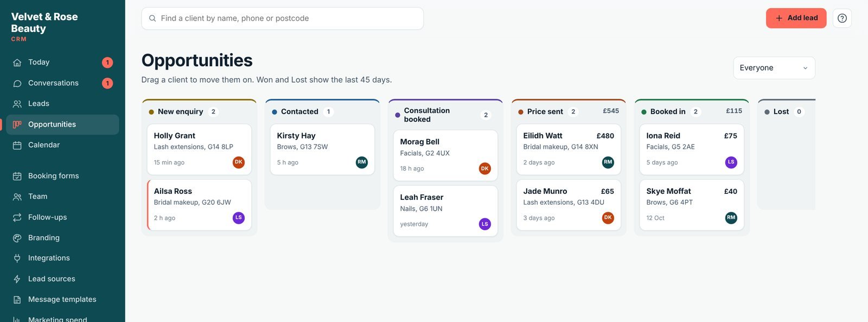Click the Today home icon
Image resolution: width=868 pixels, height=322 pixels.
click(x=17, y=62)
